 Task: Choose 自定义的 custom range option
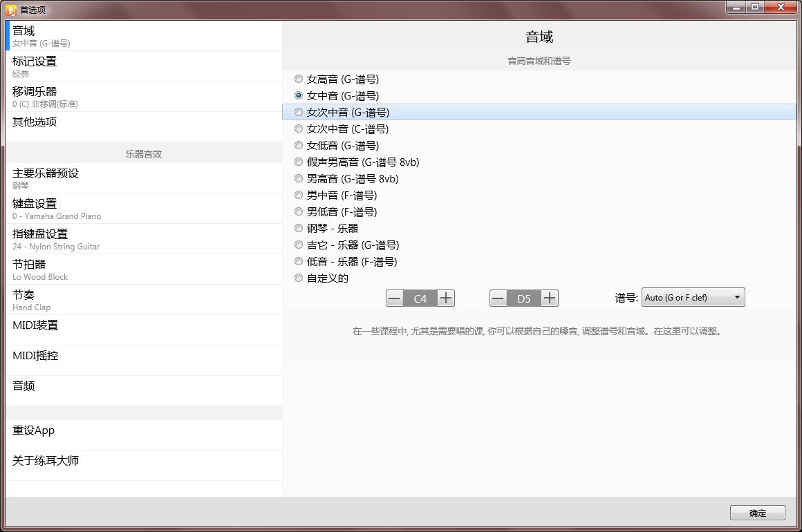299,278
